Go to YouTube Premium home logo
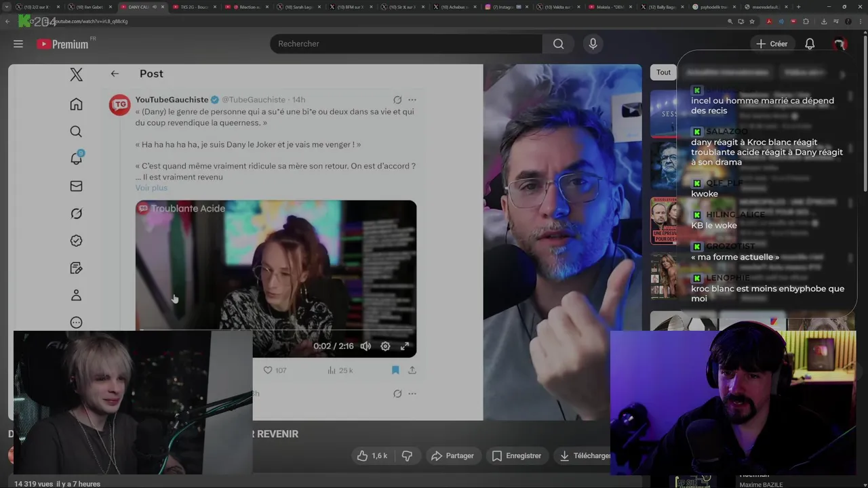 [63, 44]
